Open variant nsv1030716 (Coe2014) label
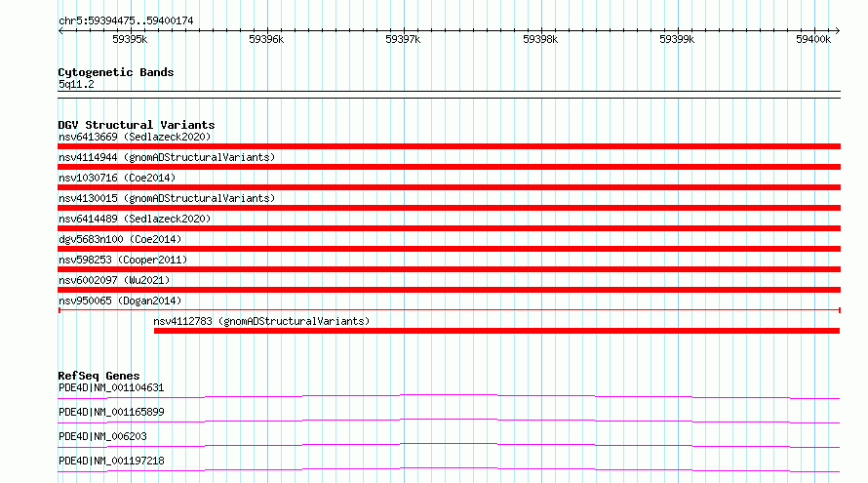This screenshot has width=868, height=483. (x=117, y=178)
